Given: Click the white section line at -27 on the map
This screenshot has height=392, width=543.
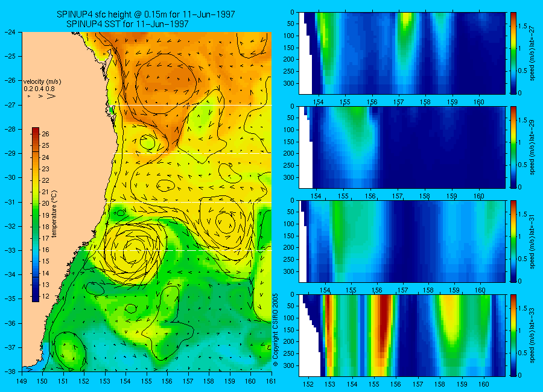Looking at the screenshot, I should [x=192, y=105].
